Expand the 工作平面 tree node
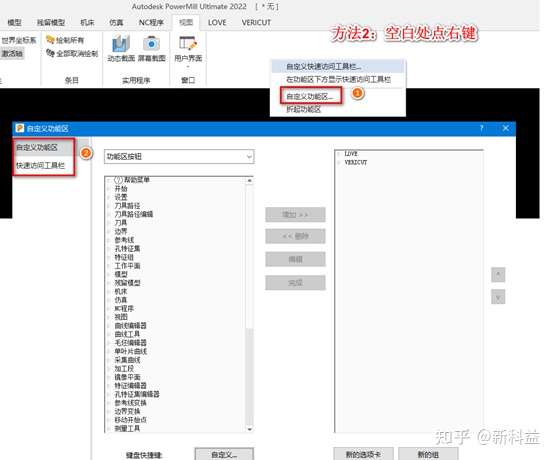 pyautogui.click(x=109, y=266)
